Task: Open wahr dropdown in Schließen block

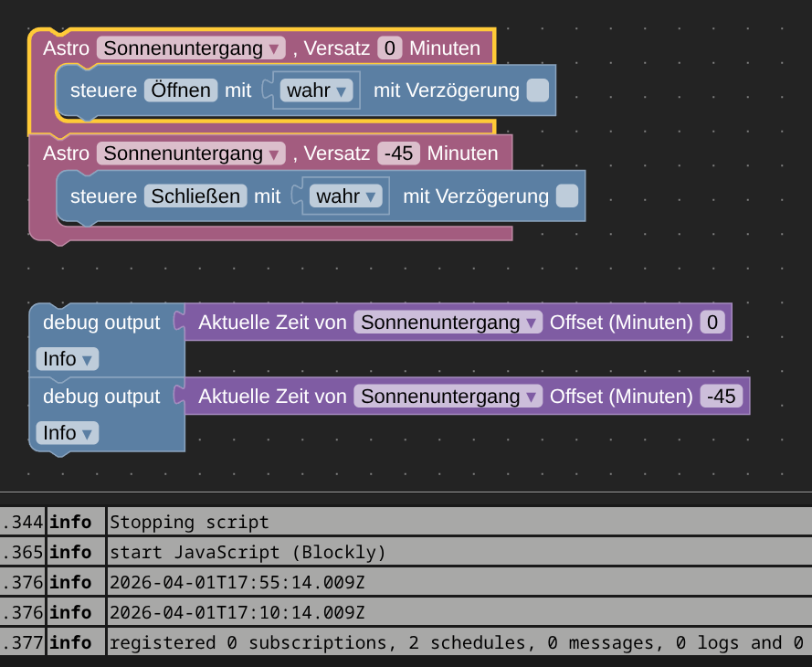Action: (346, 196)
